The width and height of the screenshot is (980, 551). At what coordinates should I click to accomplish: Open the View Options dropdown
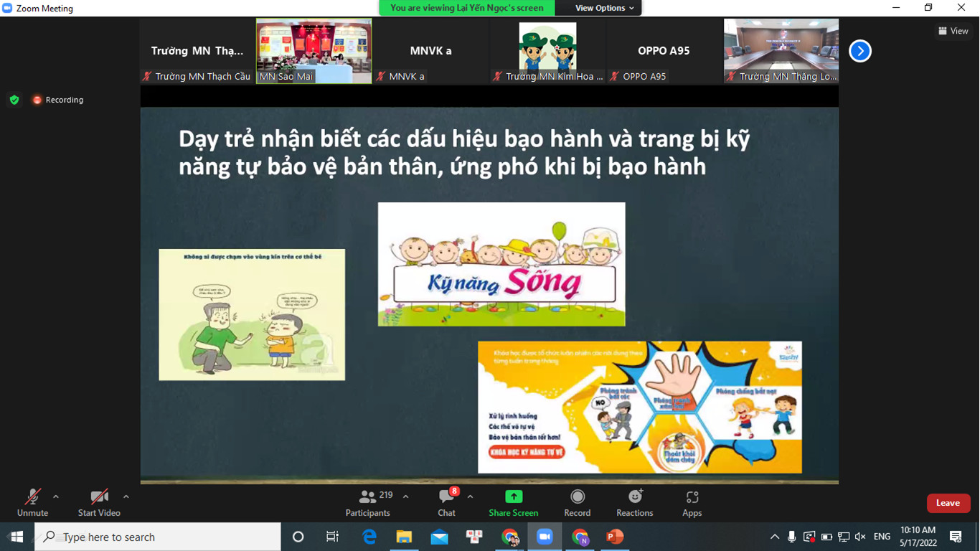pos(604,8)
